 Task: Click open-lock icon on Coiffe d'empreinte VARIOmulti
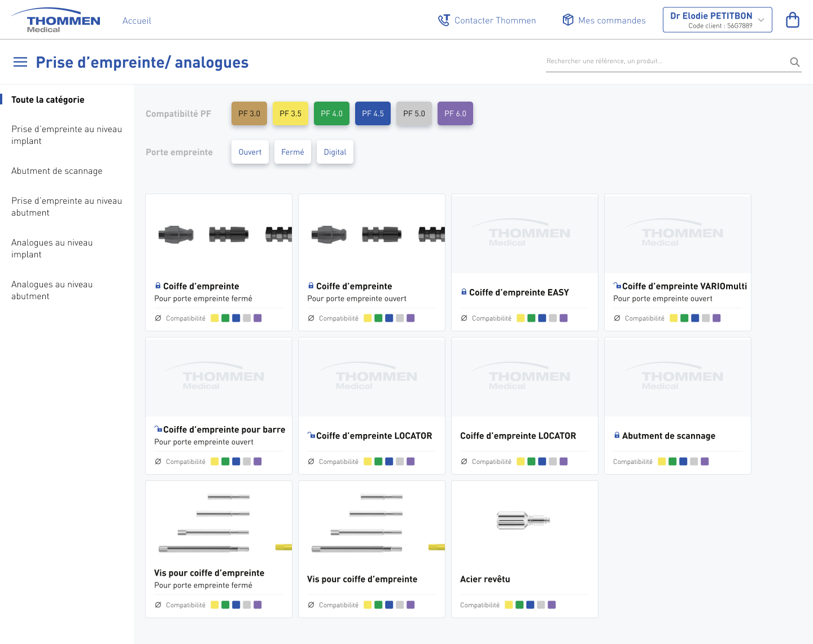click(x=617, y=286)
